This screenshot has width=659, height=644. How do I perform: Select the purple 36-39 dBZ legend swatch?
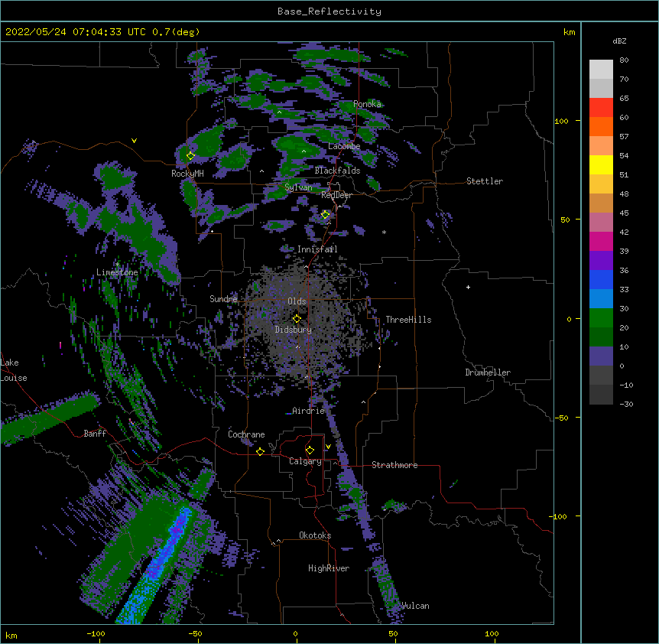click(601, 260)
